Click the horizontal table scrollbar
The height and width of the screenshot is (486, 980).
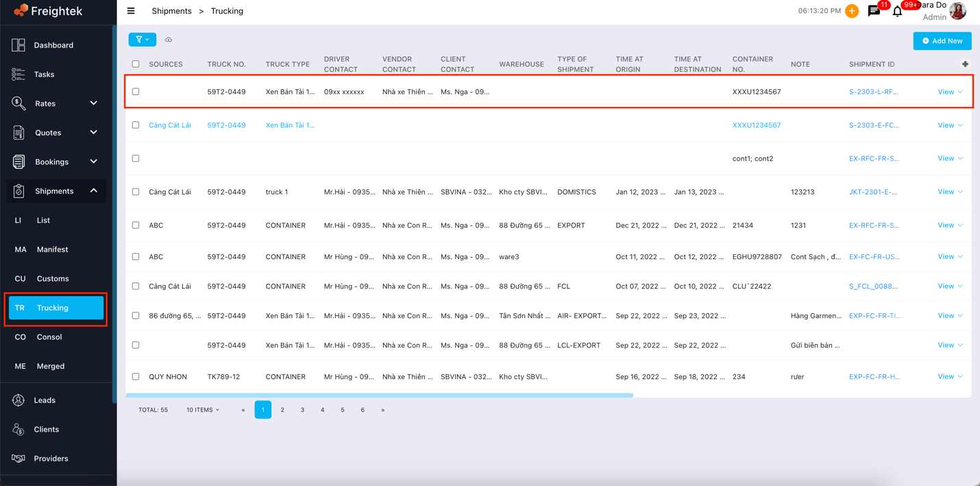[x=379, y=396]
